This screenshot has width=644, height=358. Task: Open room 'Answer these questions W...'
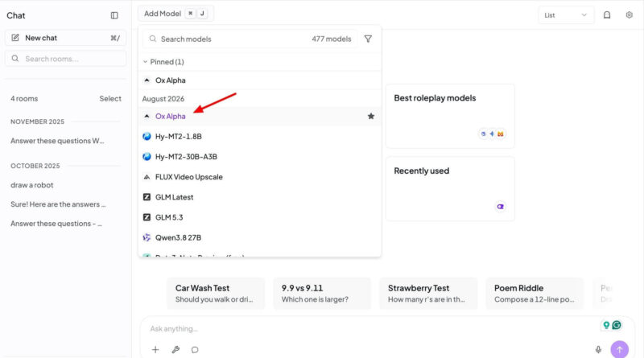click(x=57, y=141)
